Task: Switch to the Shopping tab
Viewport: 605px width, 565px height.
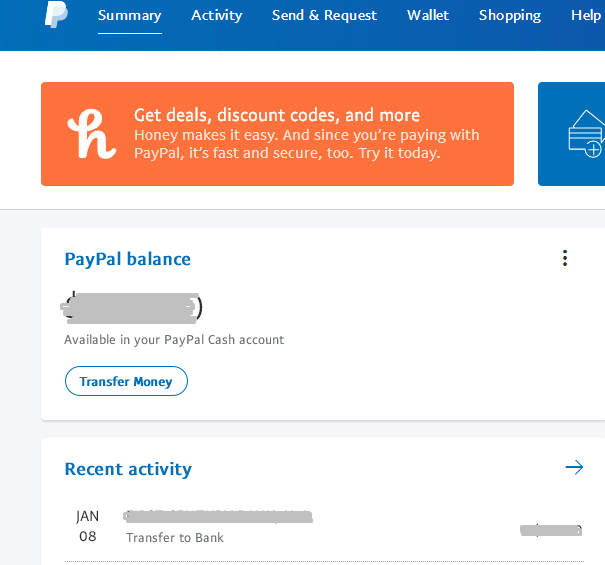Action: (x=510, y=15)
